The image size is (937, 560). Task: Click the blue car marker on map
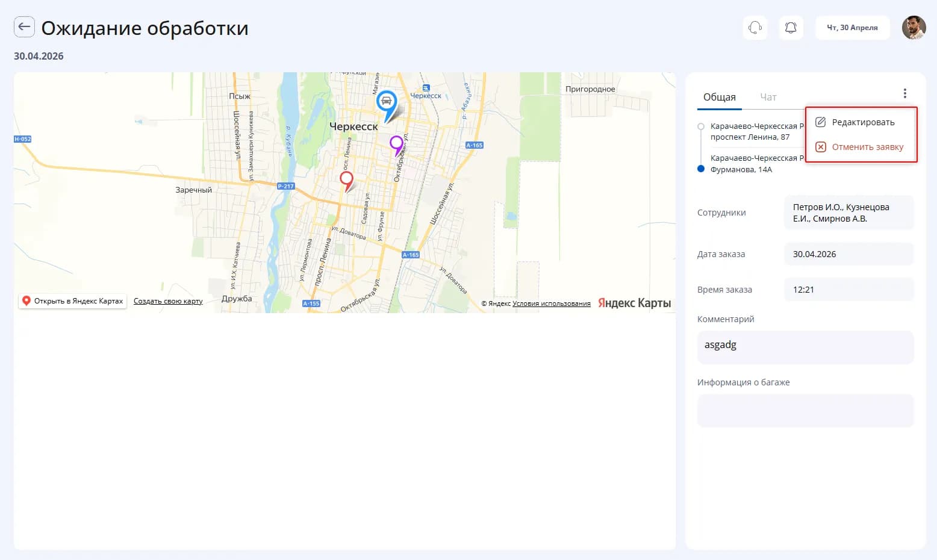pos(387,102)
